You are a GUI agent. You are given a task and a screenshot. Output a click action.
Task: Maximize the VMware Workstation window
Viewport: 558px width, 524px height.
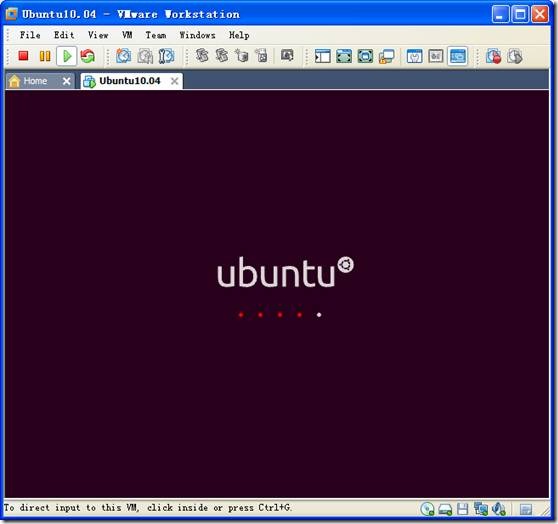520,15
